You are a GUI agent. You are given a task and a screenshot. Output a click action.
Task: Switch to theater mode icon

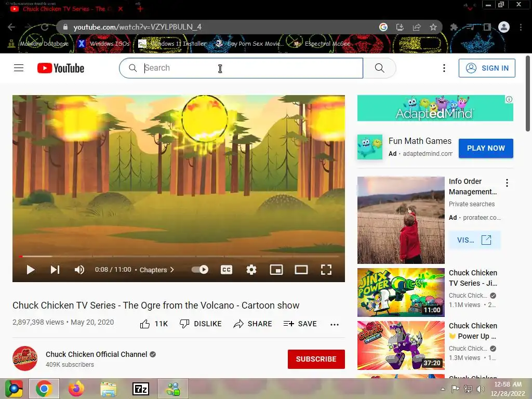[x=301, y=270]
